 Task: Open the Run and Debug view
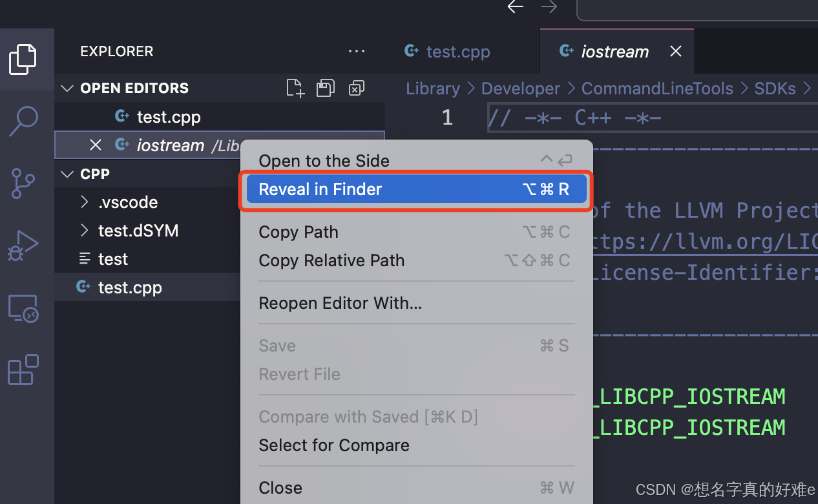pos(24,246)
